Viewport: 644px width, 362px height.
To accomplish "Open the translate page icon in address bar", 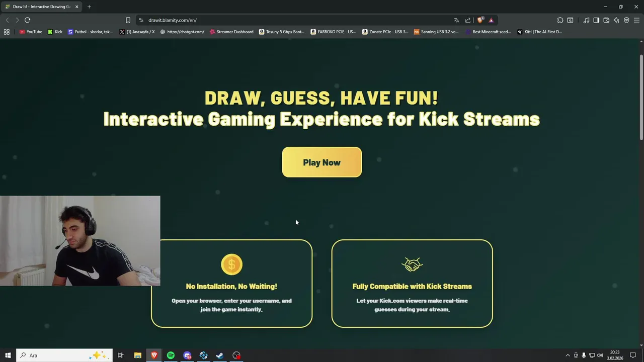I will pos(456,20).
